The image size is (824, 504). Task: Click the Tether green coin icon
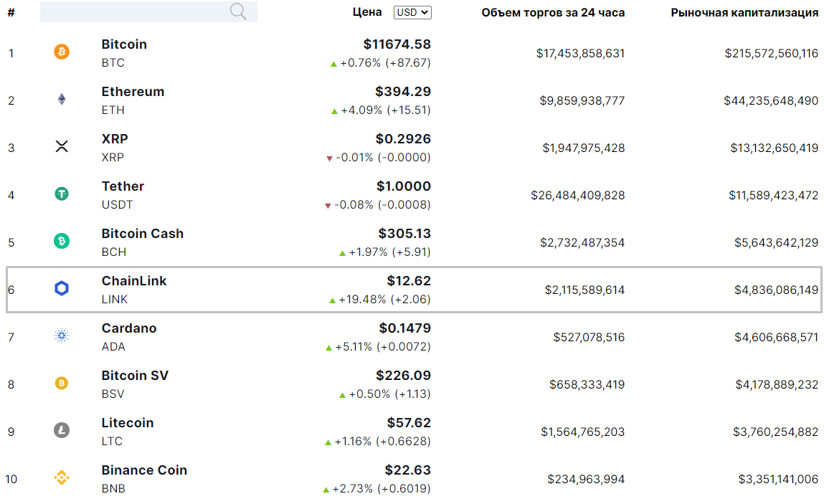(62, 194)
